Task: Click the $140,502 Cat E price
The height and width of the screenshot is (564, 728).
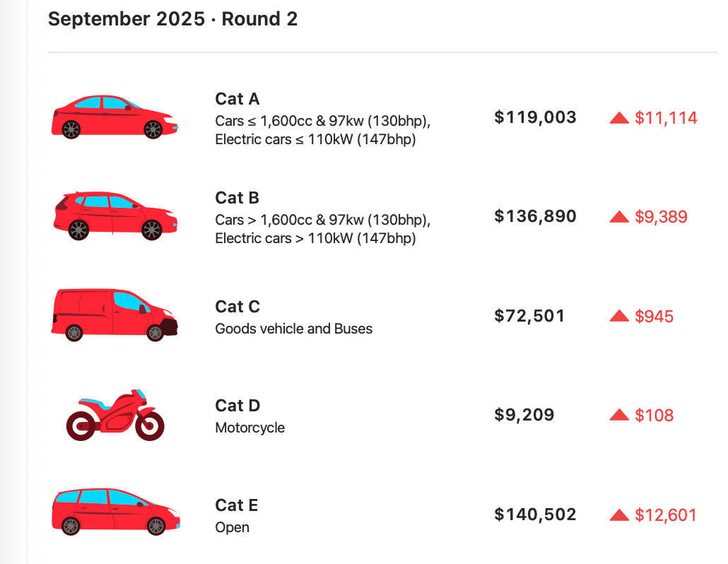Action: [x=535, y=514]
